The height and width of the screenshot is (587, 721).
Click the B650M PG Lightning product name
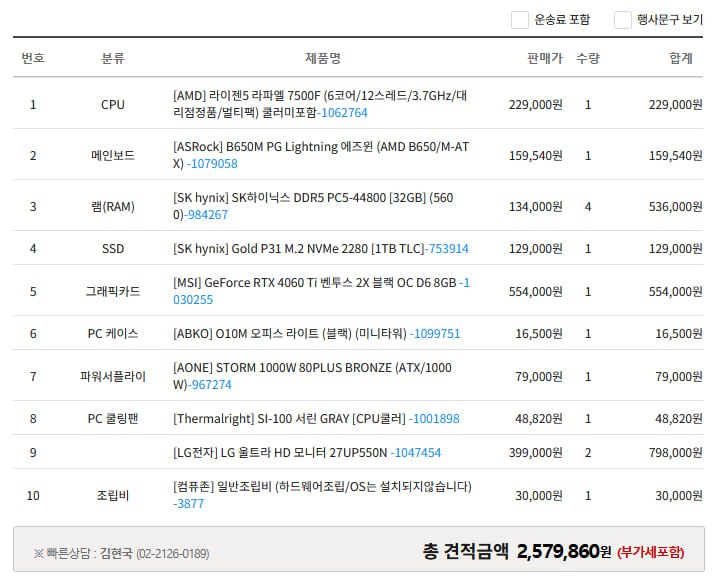pyautogui.click(x=321, y=155)
